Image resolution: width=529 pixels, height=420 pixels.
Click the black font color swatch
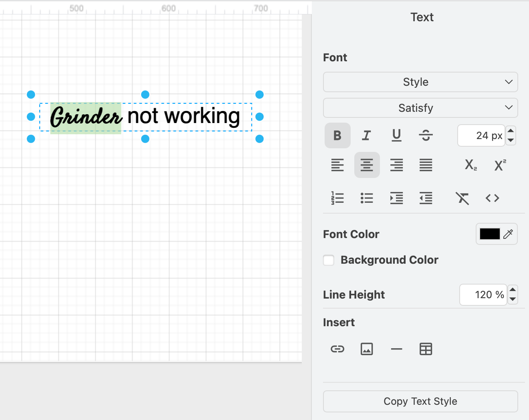pos(490,234)
